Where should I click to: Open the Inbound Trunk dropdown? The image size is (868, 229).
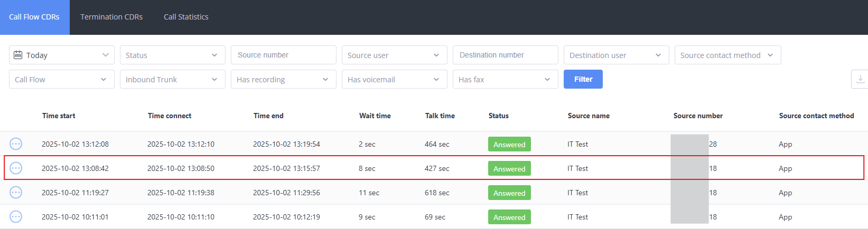(172, 79)
